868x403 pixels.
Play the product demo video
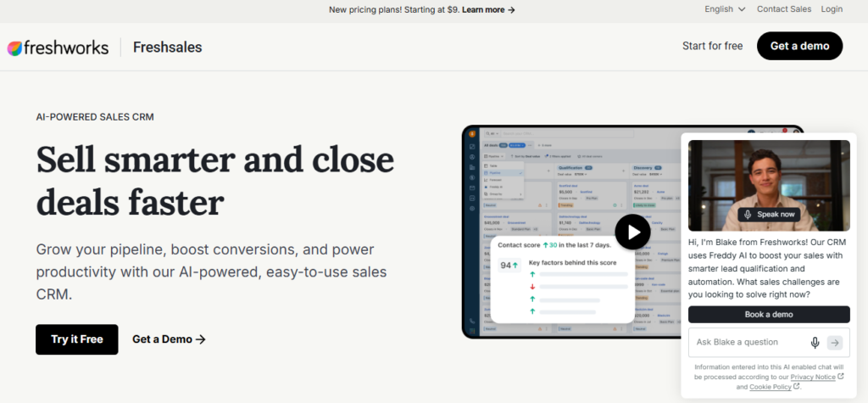(x=632, y=232)
